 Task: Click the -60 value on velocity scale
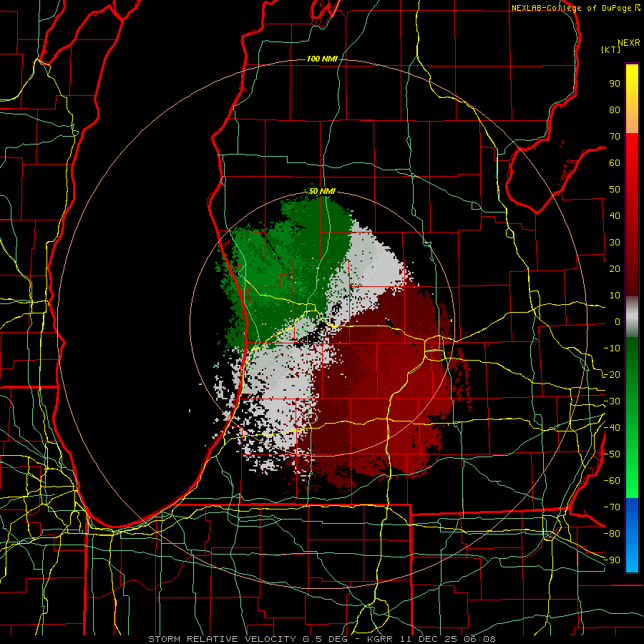tap(612, 481)
